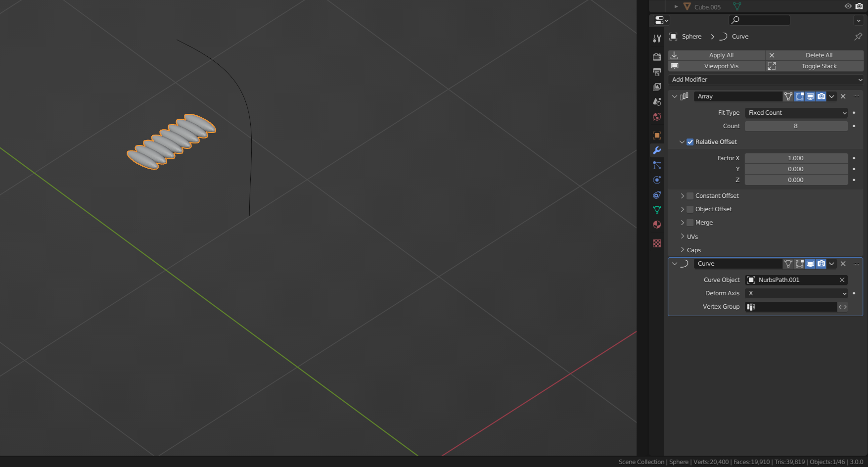868x467 pixels.
Task: Toggle Array modifier edit mode display
Action: (799, 96)
